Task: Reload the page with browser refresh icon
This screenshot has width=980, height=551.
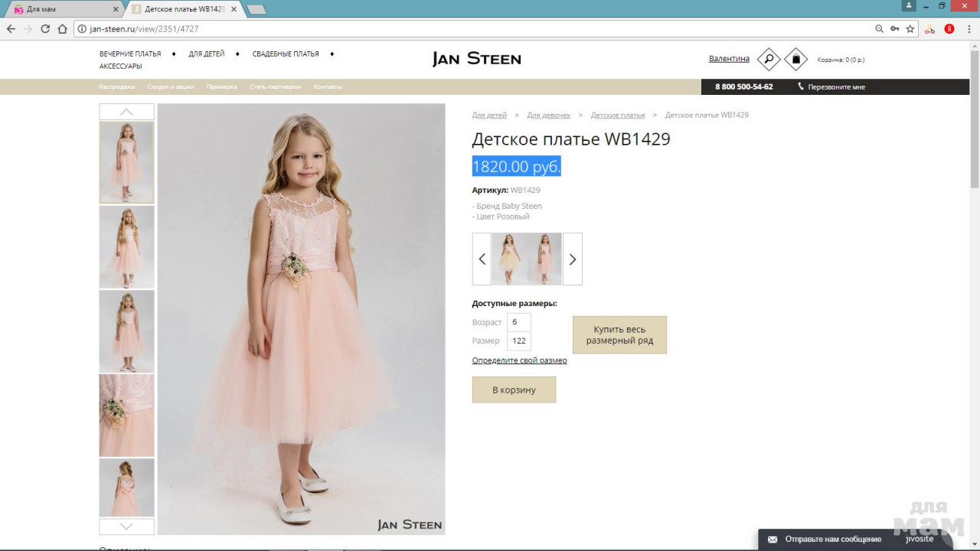Action: [45, 29]
